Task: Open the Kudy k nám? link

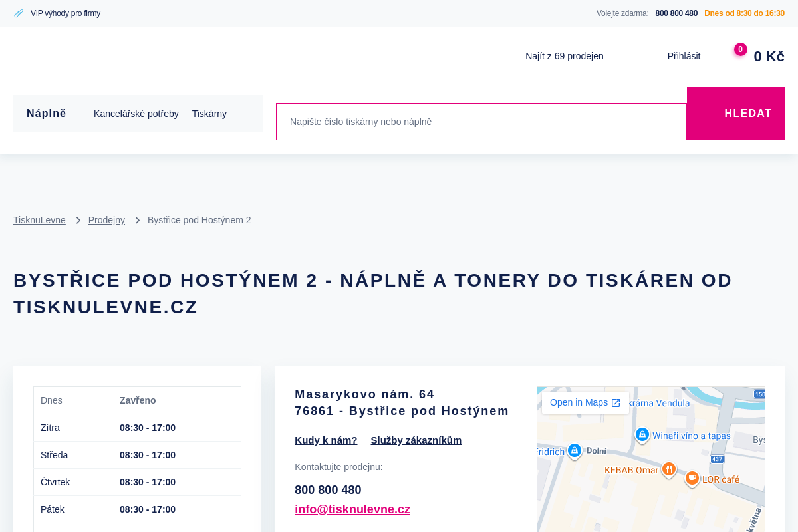Action: pos(326,440)
